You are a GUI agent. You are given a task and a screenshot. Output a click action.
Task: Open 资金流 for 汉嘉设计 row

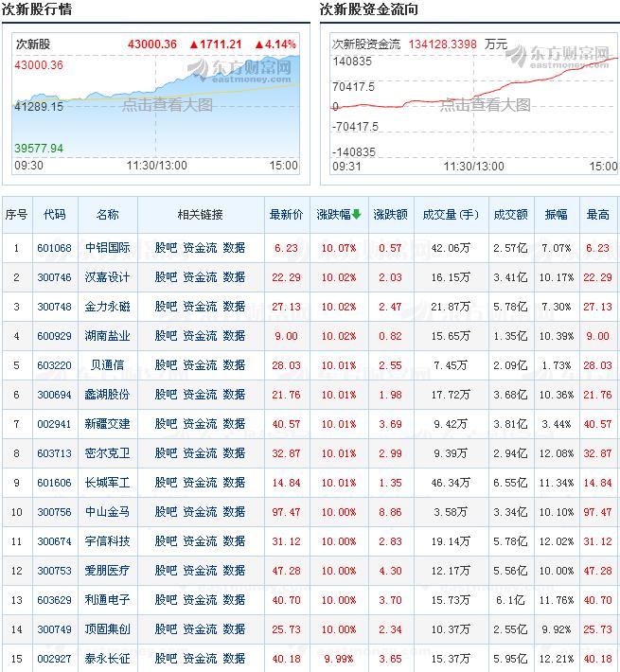pyautogui.click(x=200, y=277)
